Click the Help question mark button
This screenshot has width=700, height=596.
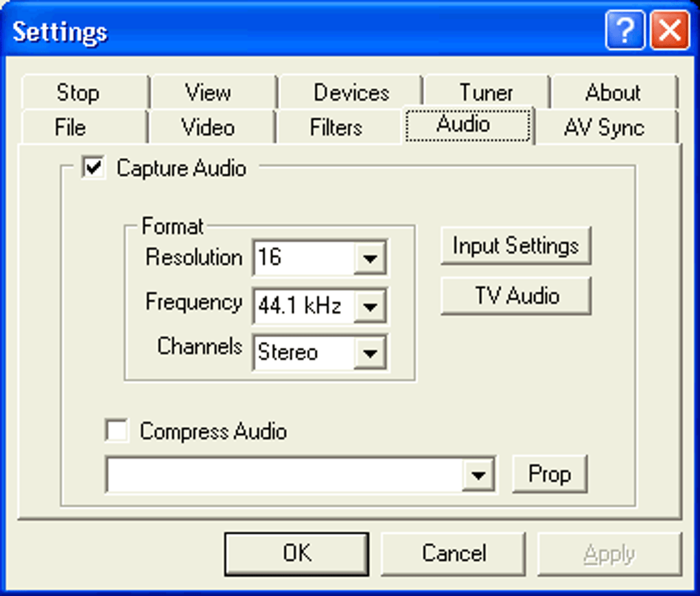[x=625, y=30]
